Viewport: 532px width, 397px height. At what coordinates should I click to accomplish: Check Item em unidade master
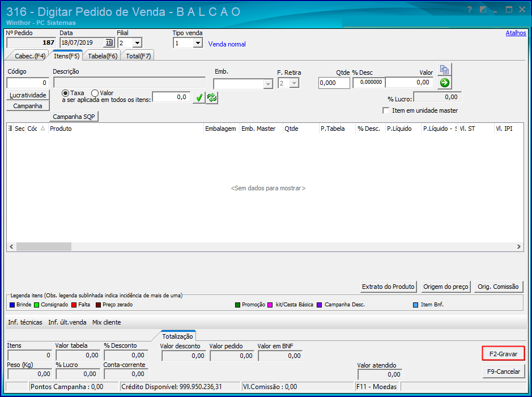(386, 110)
